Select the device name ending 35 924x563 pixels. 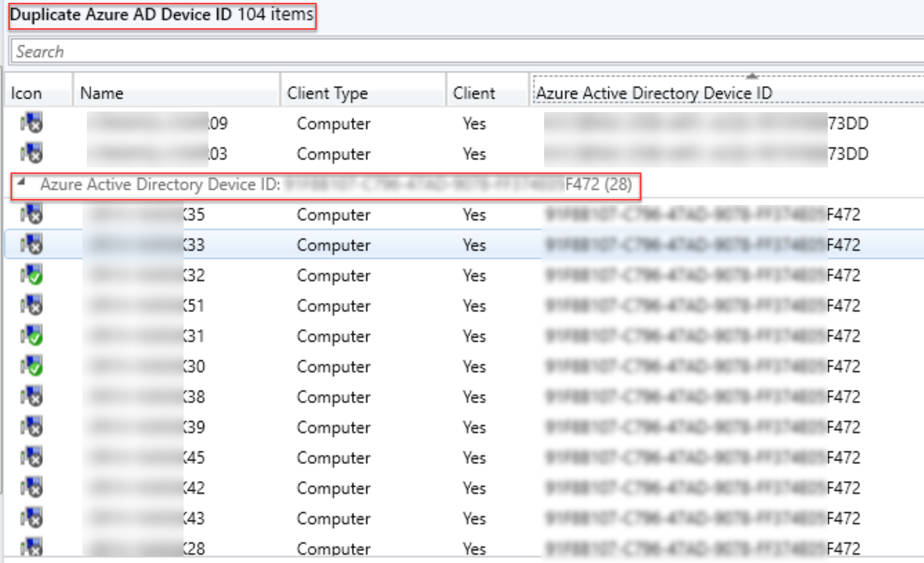(x=147, y=214)
